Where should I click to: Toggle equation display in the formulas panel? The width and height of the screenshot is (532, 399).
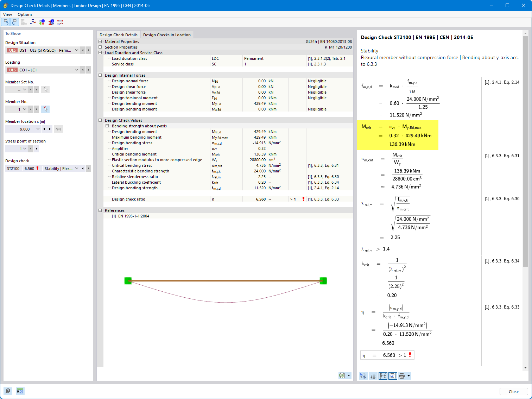(x=382, y=375)
